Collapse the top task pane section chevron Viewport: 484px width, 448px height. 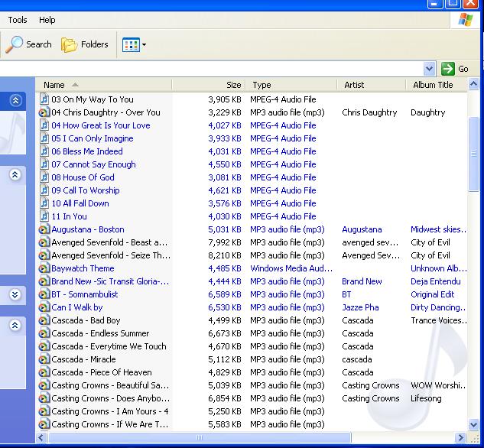click(15, 100)
